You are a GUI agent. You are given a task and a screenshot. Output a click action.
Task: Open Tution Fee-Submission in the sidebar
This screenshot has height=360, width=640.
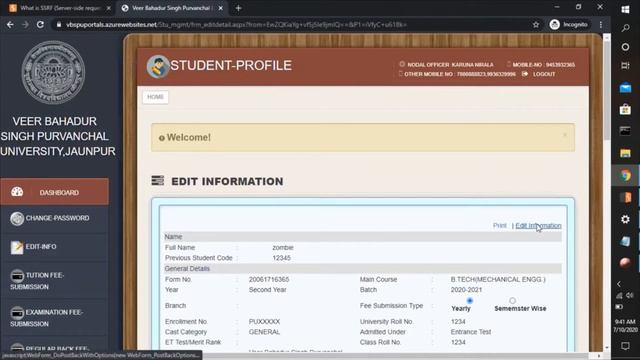(x=54, y=280)
